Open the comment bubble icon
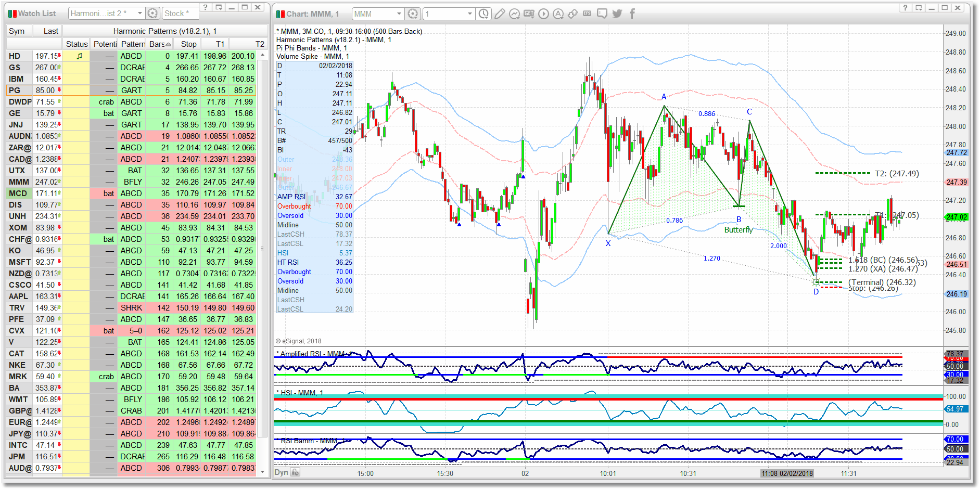 (602, 14)
